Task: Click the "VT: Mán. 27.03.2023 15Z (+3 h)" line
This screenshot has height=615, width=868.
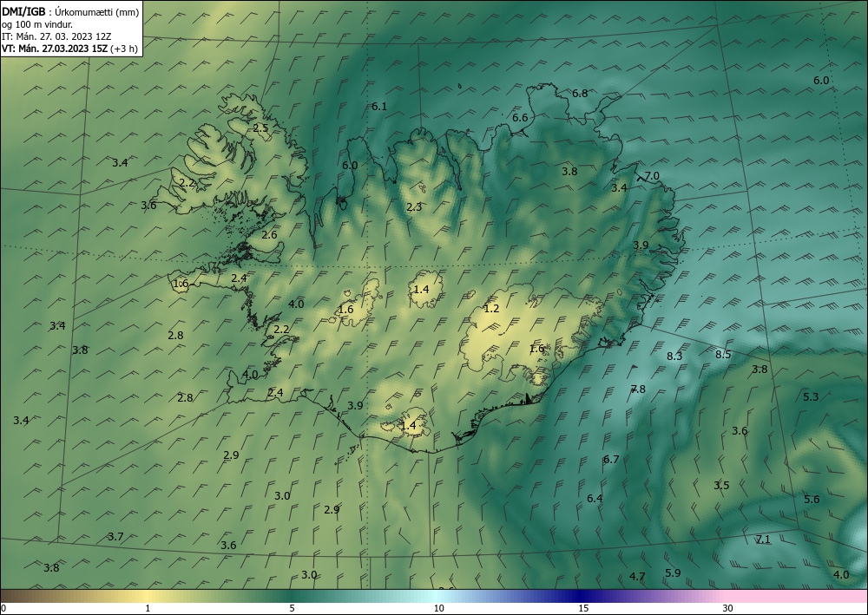Action: 69,48
